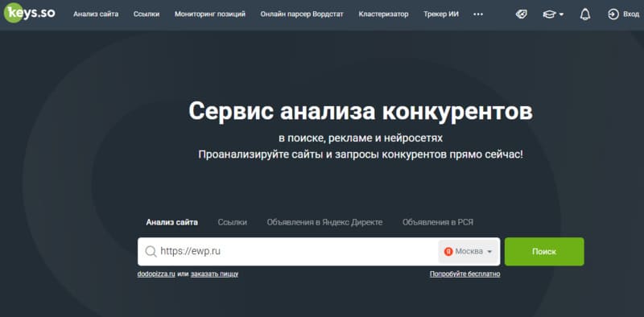The width and height of the screenshot is (644, 317).
Task: Open Ссылки in top navigation
Action: click(147, 14)
